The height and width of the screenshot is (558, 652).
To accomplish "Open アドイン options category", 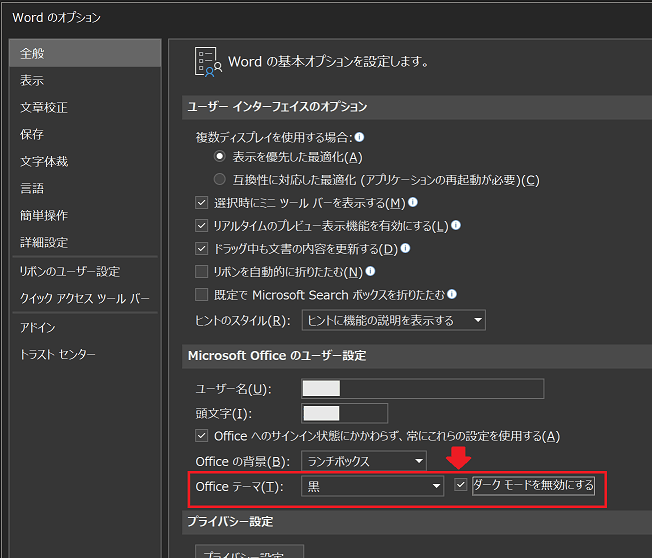I will point(85,328).
